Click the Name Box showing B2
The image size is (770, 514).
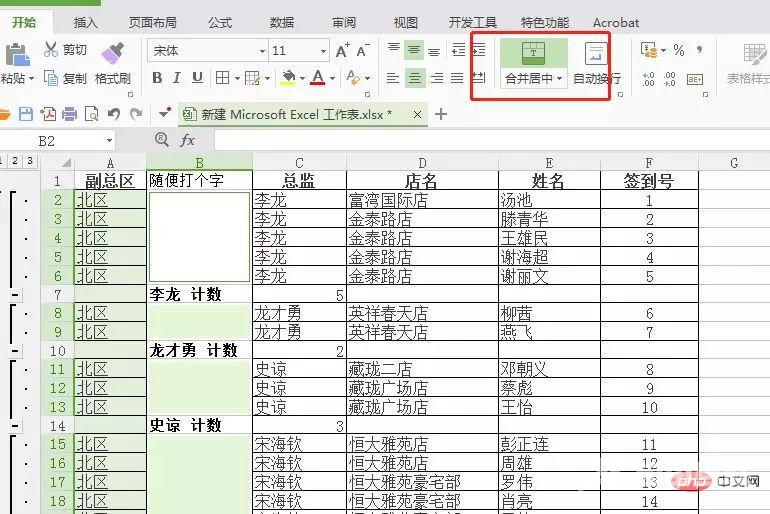[x=60, y=141]
